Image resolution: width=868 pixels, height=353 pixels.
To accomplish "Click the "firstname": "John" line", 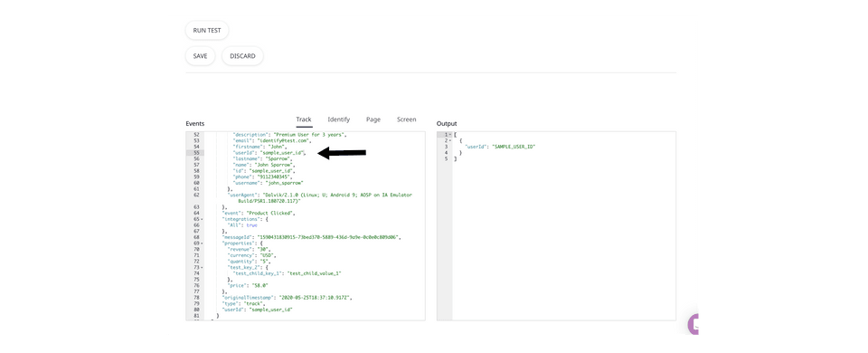I will click(x=259, y=147).
